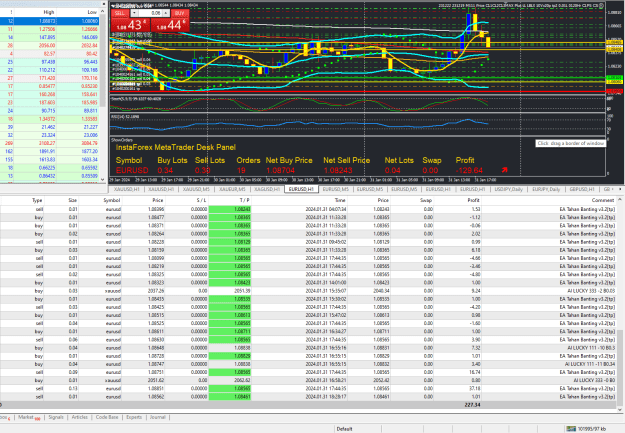The width and height of the screenshot is (625, 433).
Task: Open the Signals tab in the terminal
Action: (56, 417)
